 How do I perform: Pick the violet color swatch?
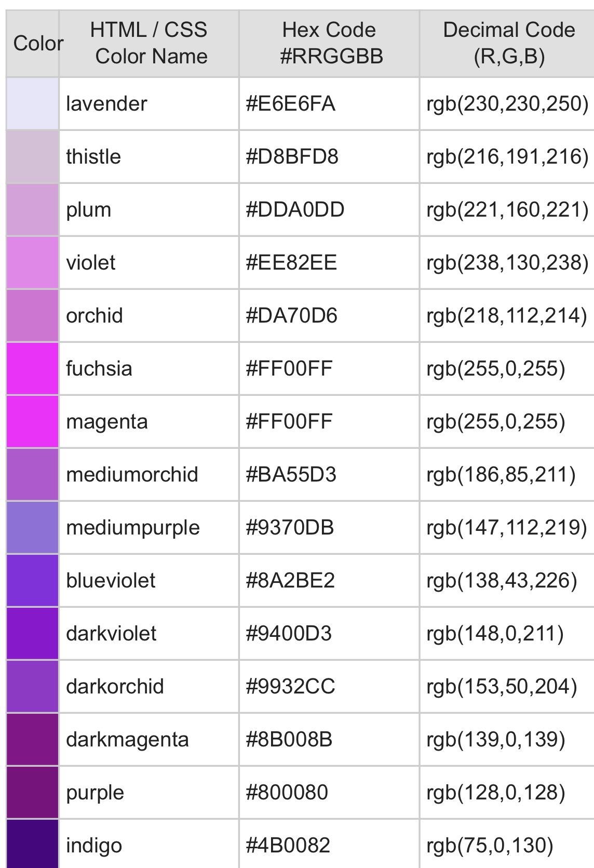[x=32, y=262]
